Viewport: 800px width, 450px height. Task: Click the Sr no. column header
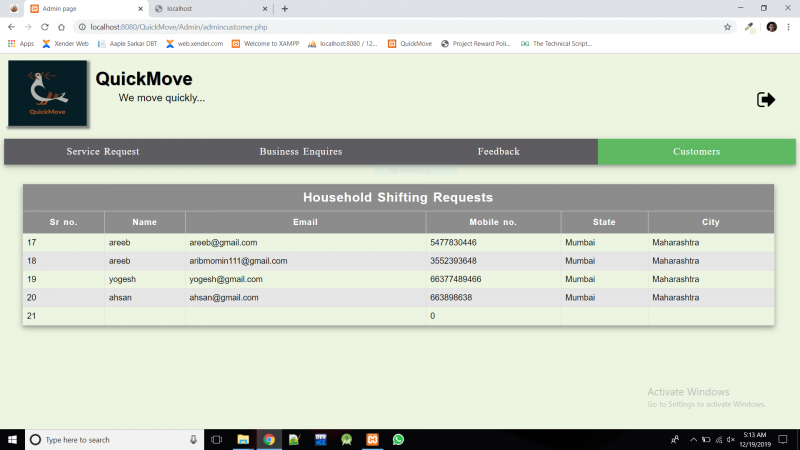coord(63,222)
